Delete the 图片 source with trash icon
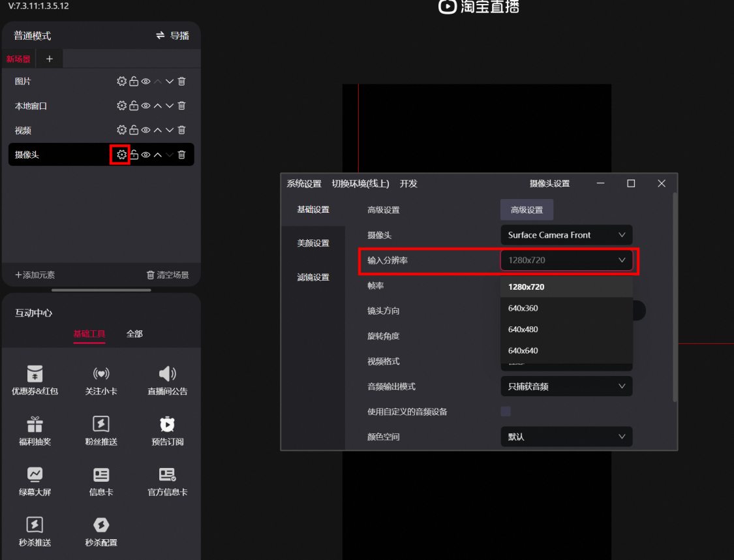734x560 pixels. [x=181, y=81]
